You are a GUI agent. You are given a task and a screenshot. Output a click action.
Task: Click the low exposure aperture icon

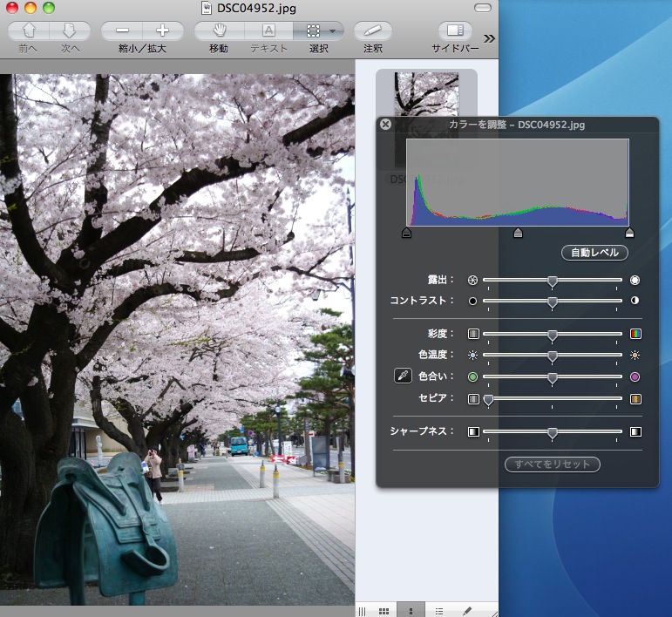(472, 281)
